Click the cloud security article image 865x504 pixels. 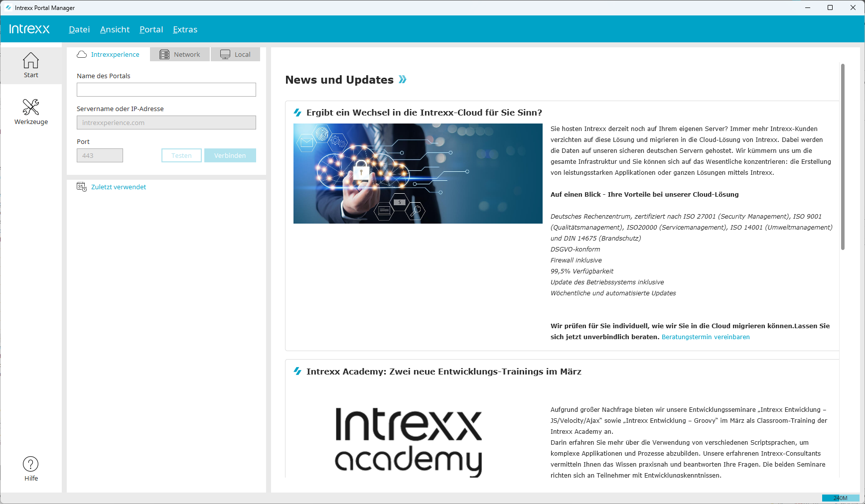(418, 173)
